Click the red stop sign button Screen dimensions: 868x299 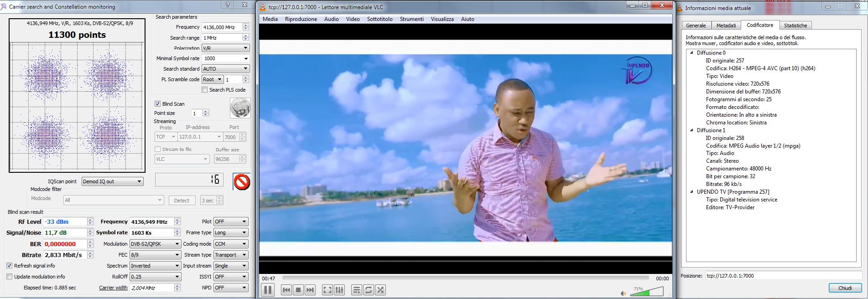pos(242,182)
